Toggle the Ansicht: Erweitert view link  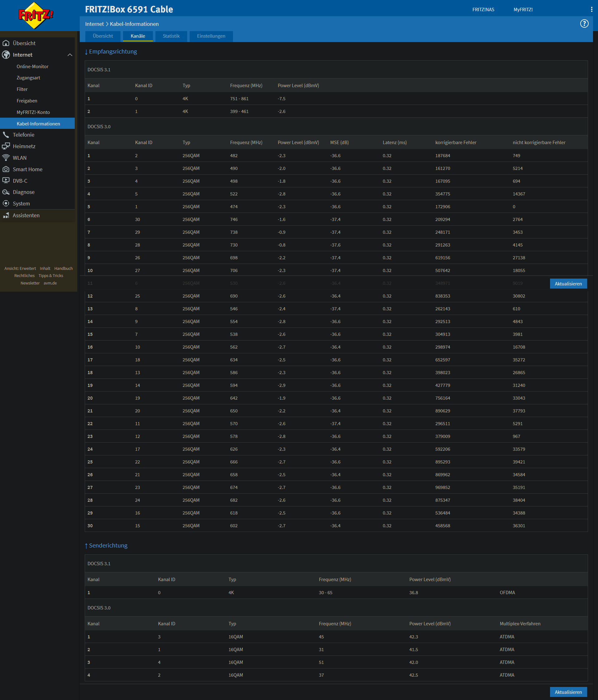(20, 269)
